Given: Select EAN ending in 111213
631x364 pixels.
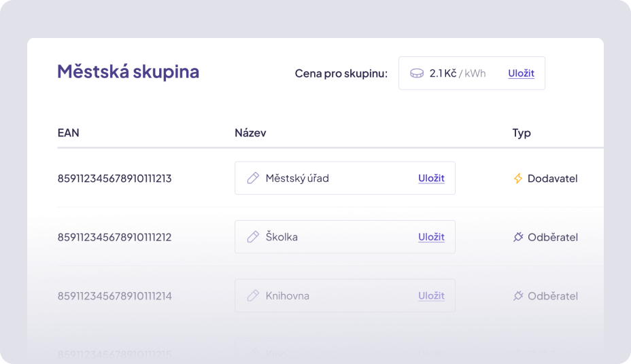Looking at the screenshot, I should pos(114,179).
